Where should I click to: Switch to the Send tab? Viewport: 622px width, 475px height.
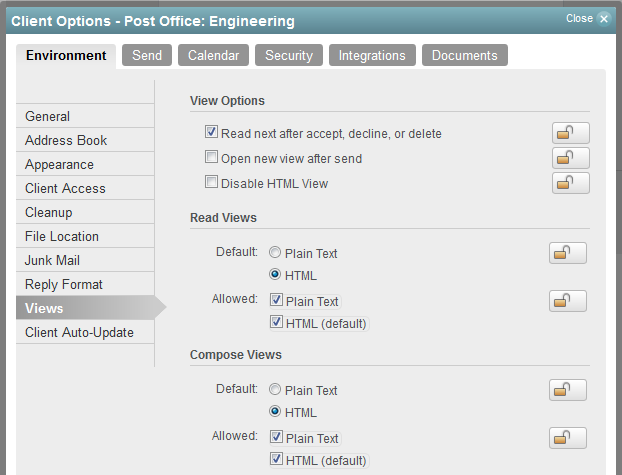[147, 56]
